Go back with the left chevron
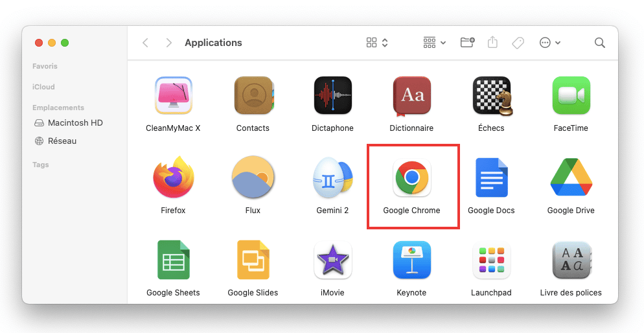 click(145, 43)
